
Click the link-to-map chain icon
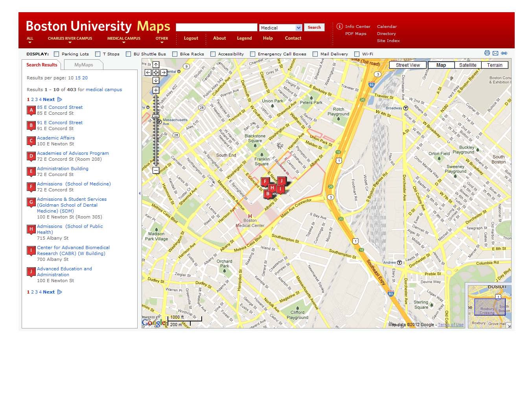(504, 53)
